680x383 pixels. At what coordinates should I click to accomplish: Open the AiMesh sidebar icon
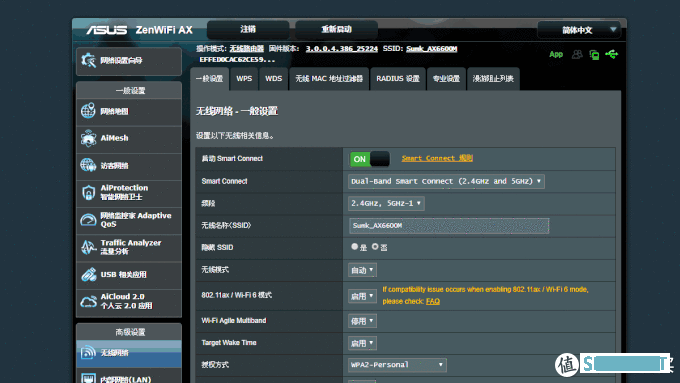pos(88,138)
